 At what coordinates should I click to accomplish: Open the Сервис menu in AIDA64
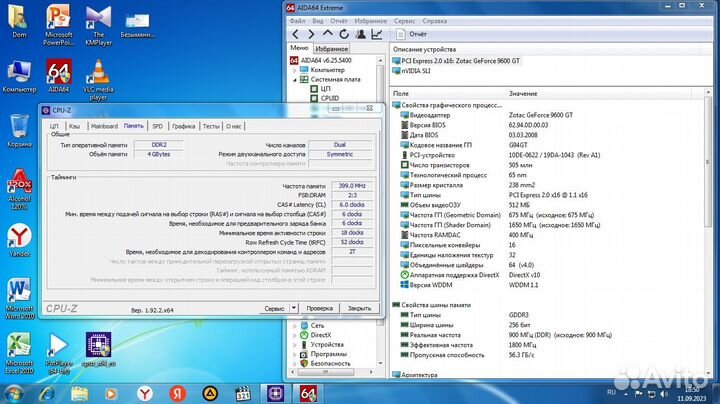tap(405, 21)
